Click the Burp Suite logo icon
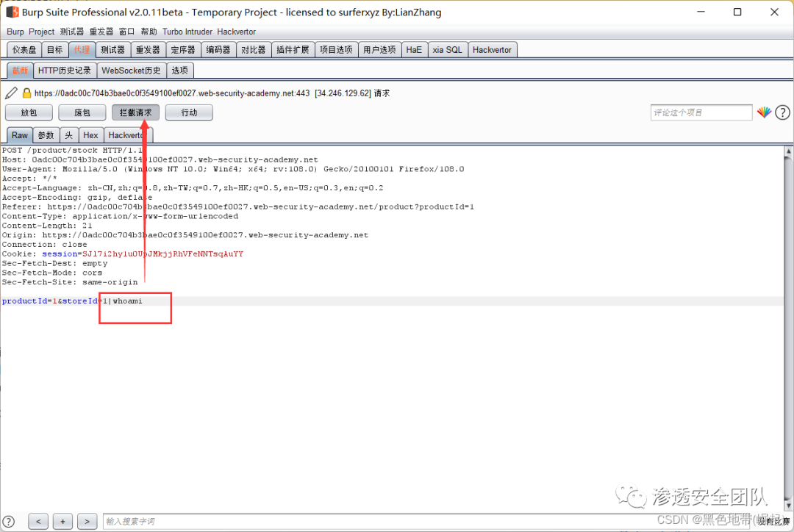 12,12
